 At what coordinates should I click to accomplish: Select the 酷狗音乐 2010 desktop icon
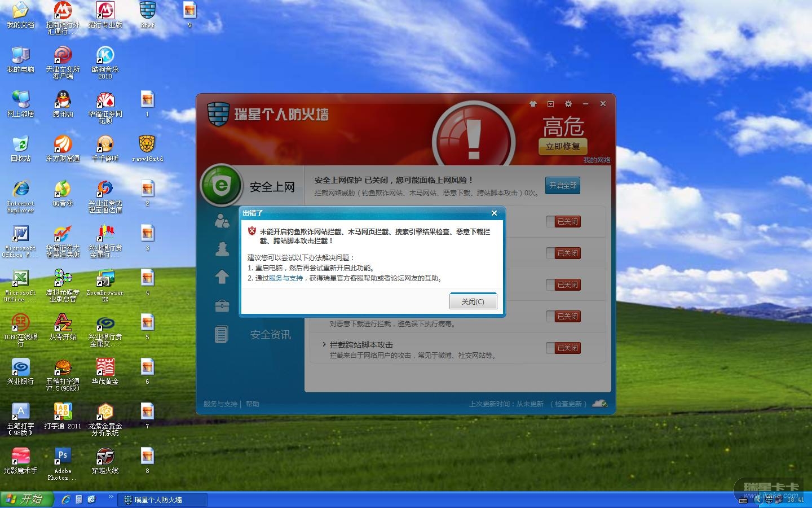[105, 63]
